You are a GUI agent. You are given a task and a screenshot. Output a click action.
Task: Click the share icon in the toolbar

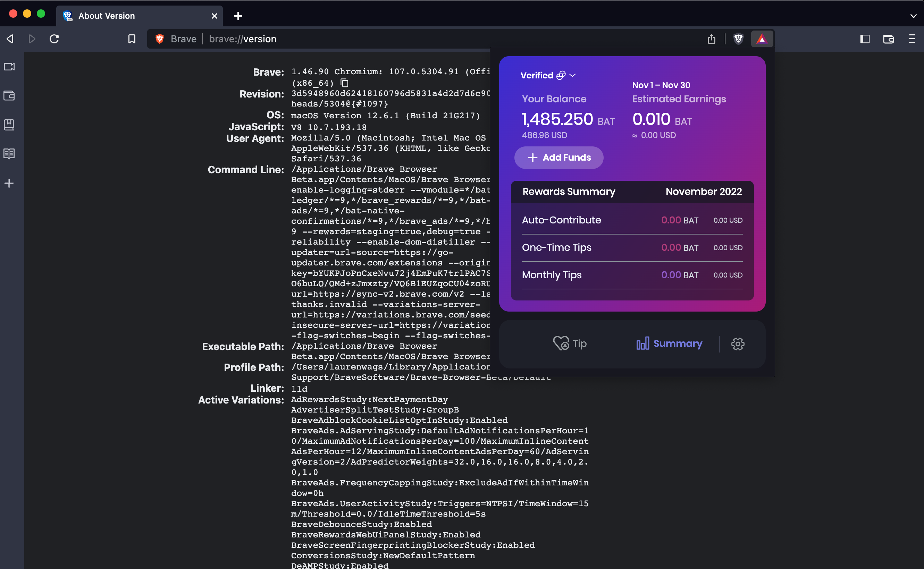click(x=711, y=39)
